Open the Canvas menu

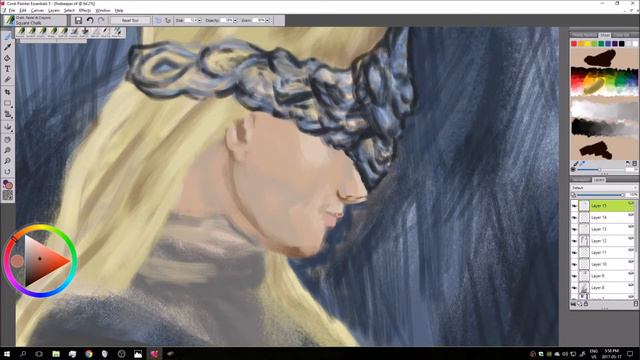click(37, 10)
